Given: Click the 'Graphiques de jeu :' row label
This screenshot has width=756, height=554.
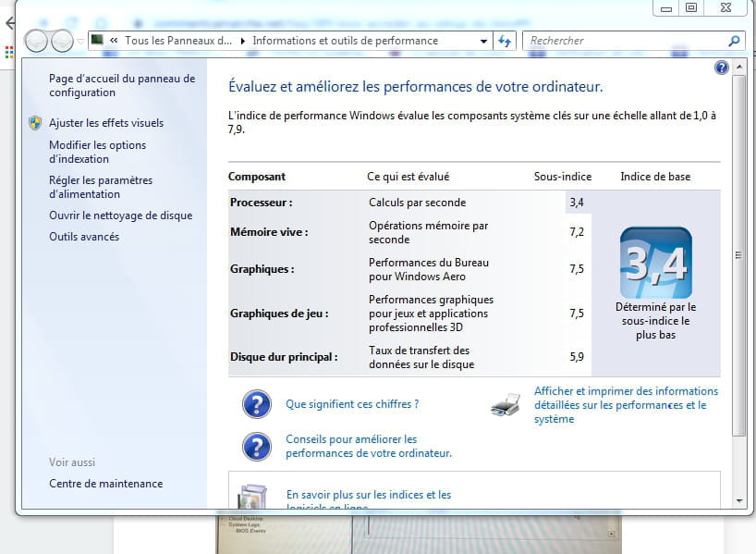Looking at the screenshot, I should click(279, 314).
